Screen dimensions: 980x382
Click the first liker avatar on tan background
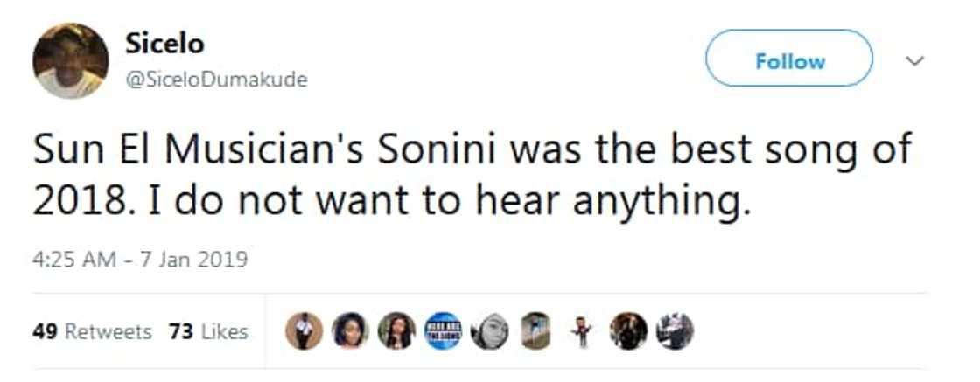304,331
